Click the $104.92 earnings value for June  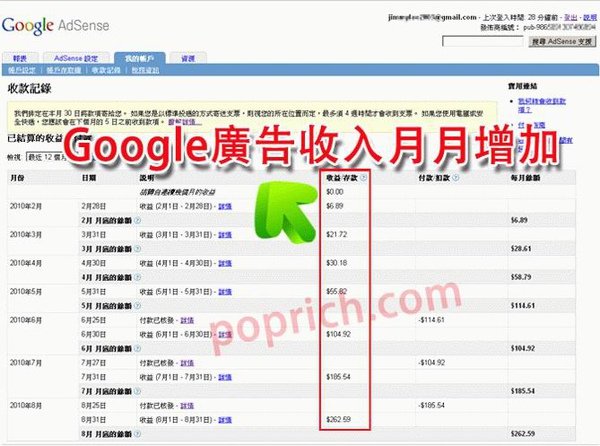338,334
